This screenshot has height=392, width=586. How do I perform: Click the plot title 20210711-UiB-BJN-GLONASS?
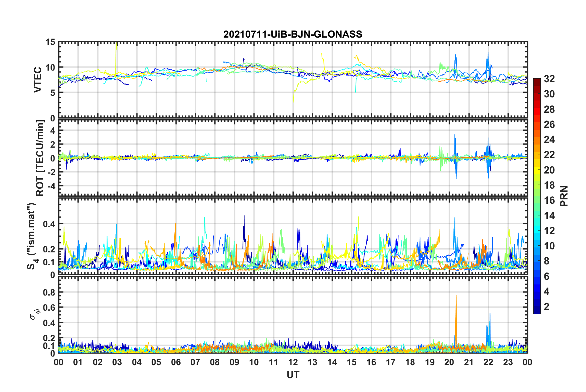click(x=293, y=34)
